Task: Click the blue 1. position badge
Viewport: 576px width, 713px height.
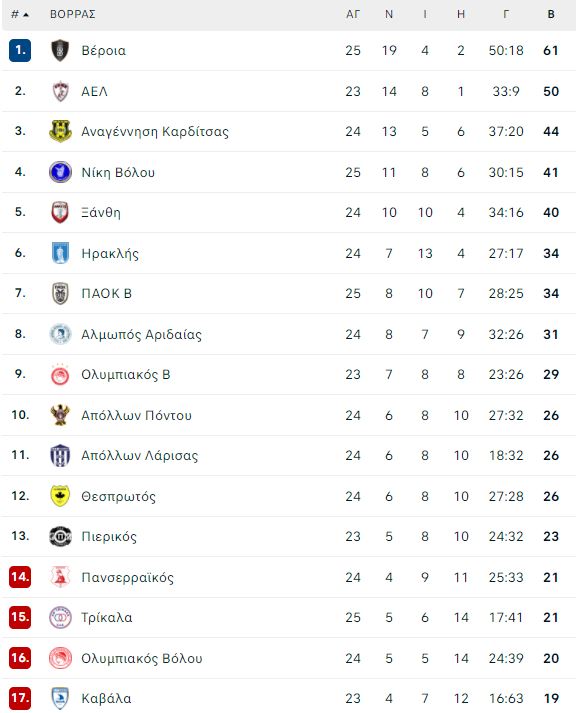Action: point(20,50)
